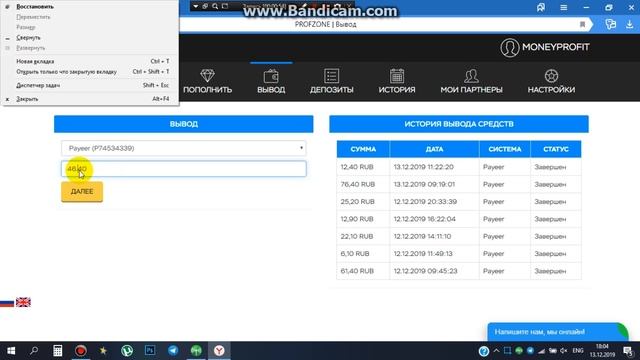Click the ENG language indicator
The image size is (640, 360).
578,351
